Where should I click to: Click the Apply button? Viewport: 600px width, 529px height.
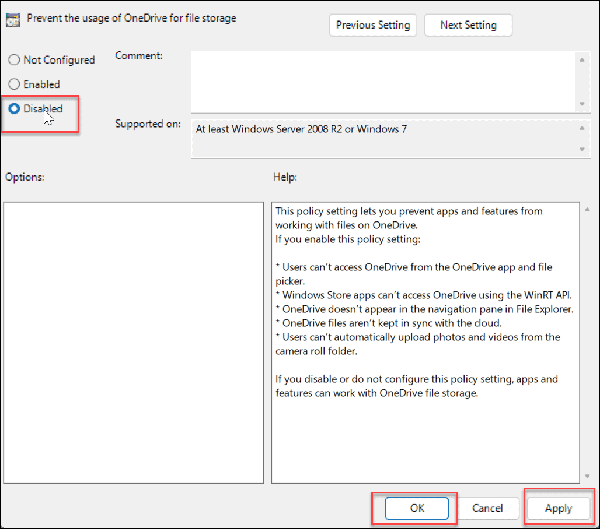tap(558, 508)
